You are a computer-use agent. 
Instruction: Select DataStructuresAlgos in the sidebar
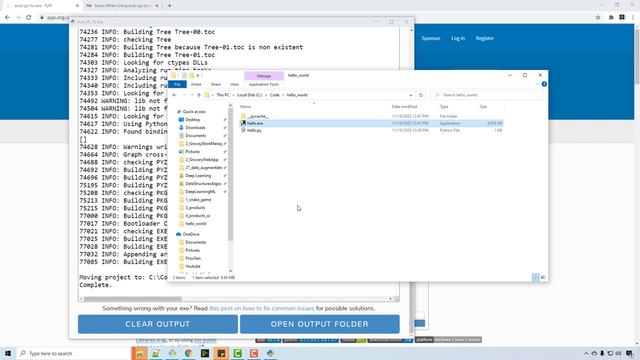tap(203, 184)
